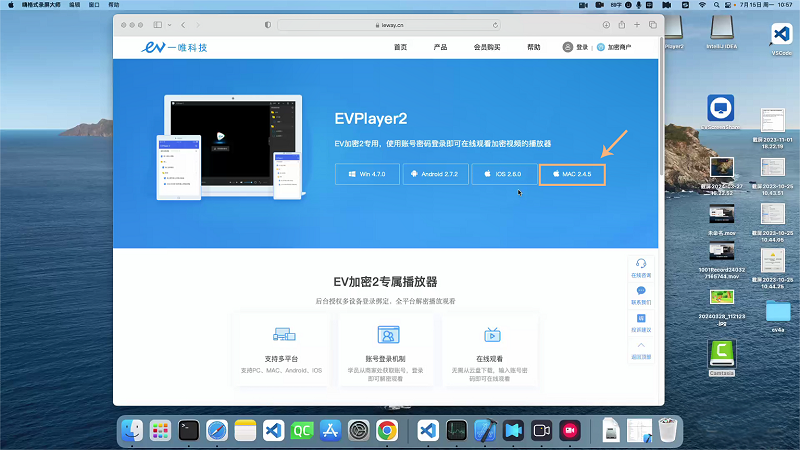
Task: Open the 窗口 menu in the menu bar
Action: (x=94, y=5)
